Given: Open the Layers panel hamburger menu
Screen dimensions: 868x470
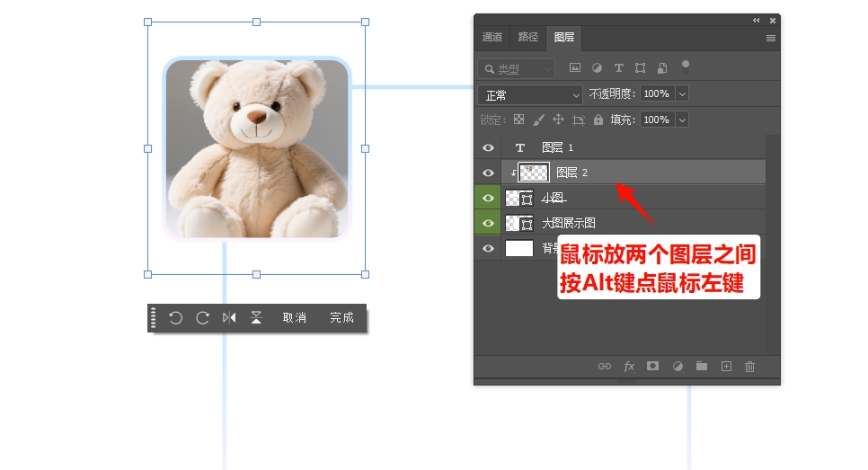Looking at the screenshot, I should [x=771, y=39].
